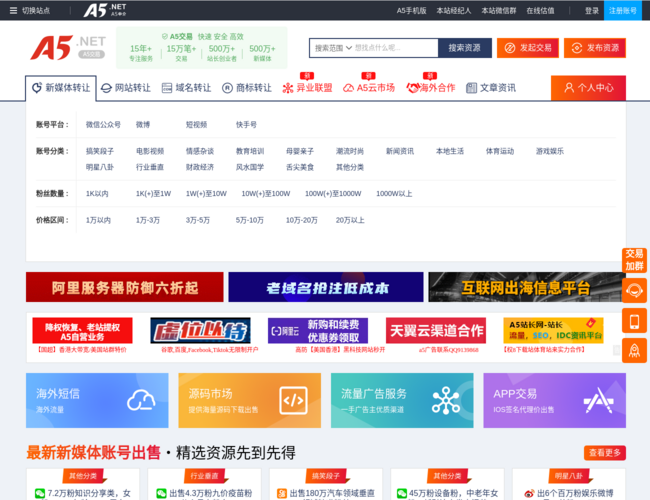Choose the 5万-10万 price range filter
Image resolution: width=650 pixels, height=500 pixels.
[249, 220]
